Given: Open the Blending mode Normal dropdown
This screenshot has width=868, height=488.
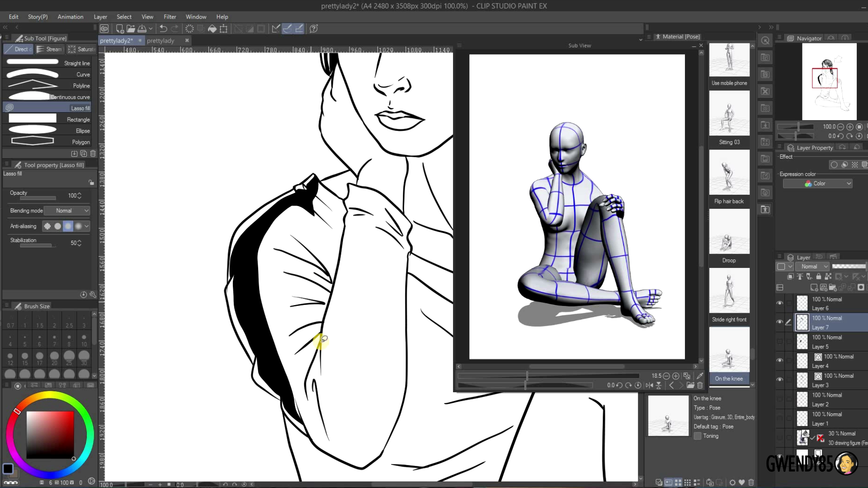Looking at the screenshot, I should pos(67,211).
